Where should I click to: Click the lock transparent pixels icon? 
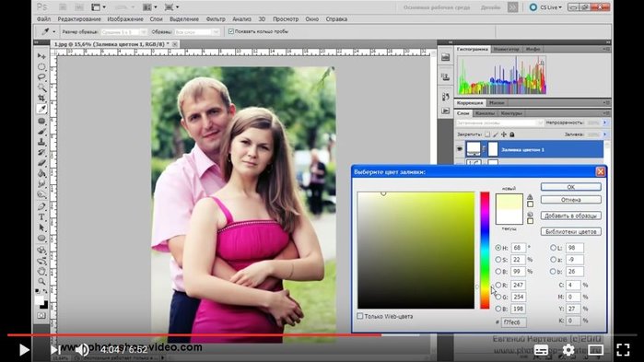[x=487, y=134]
